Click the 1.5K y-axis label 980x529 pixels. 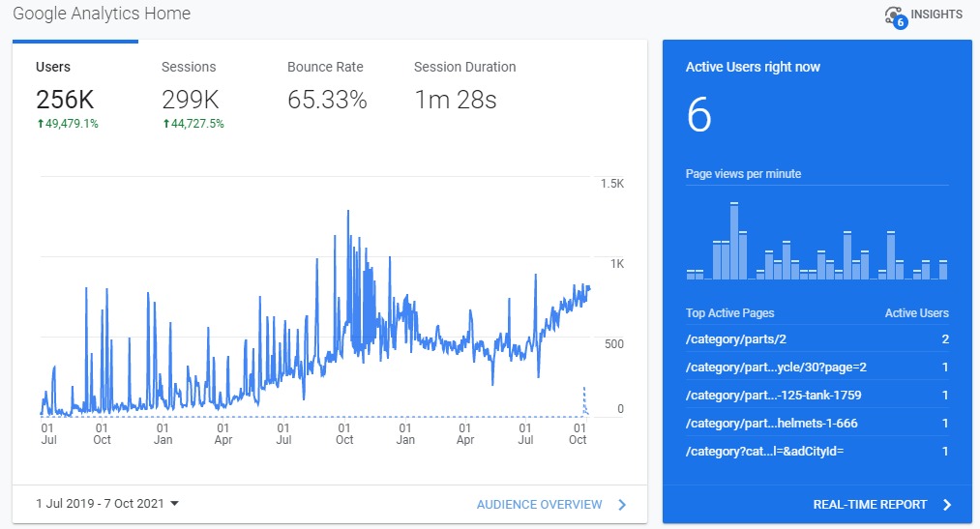pos(611,184)
